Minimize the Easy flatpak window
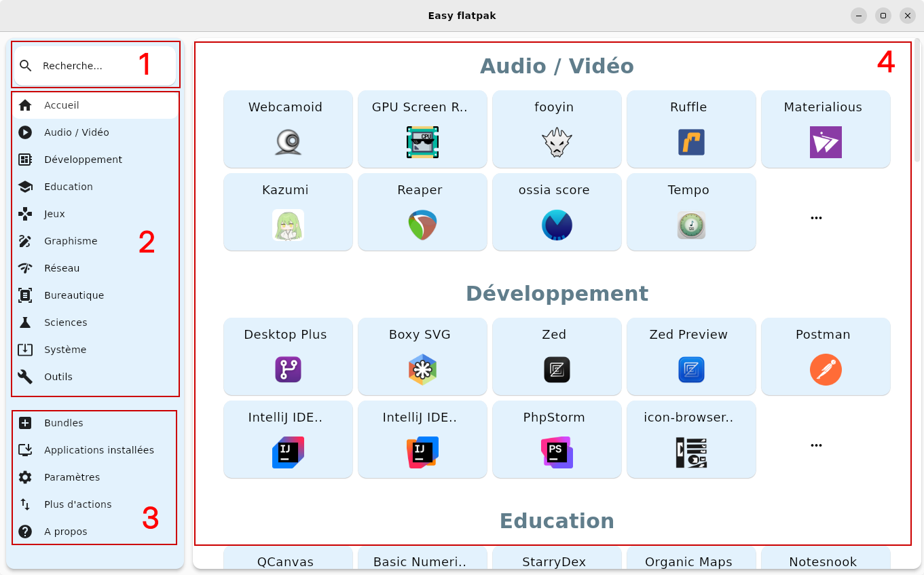This screenshot has width=924, height=575. click(x=859, y=16)
